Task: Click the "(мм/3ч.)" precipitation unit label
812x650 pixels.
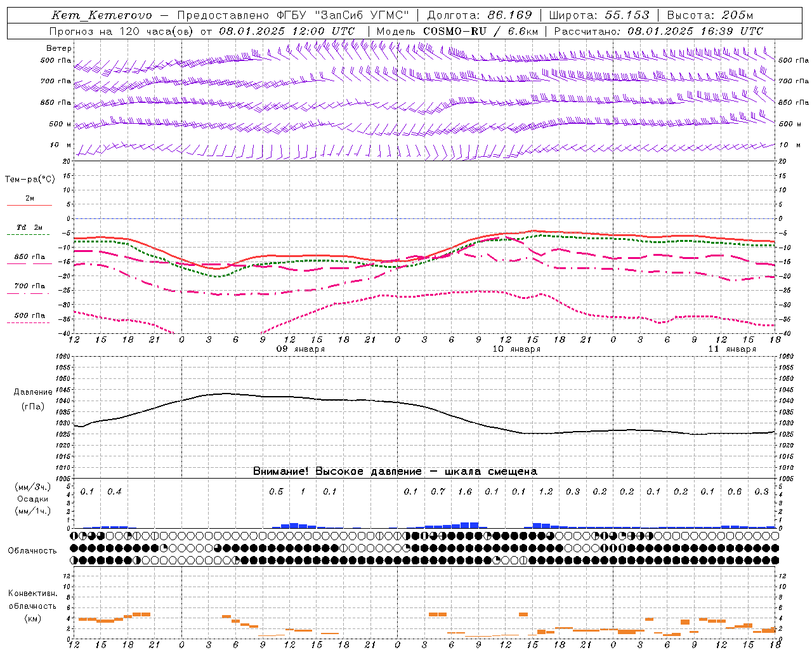Action: point(33,487)
